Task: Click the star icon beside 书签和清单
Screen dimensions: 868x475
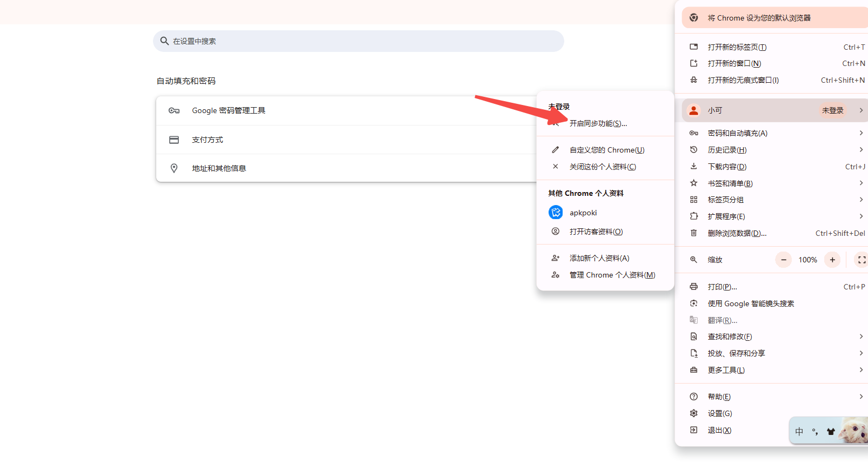Action: (x=694, y=183)
